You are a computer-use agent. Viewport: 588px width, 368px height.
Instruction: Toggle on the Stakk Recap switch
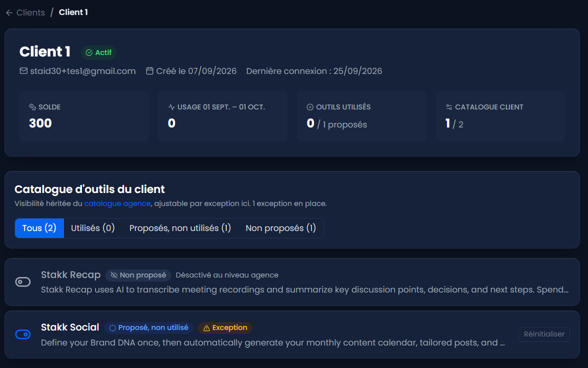click(23, 281)
